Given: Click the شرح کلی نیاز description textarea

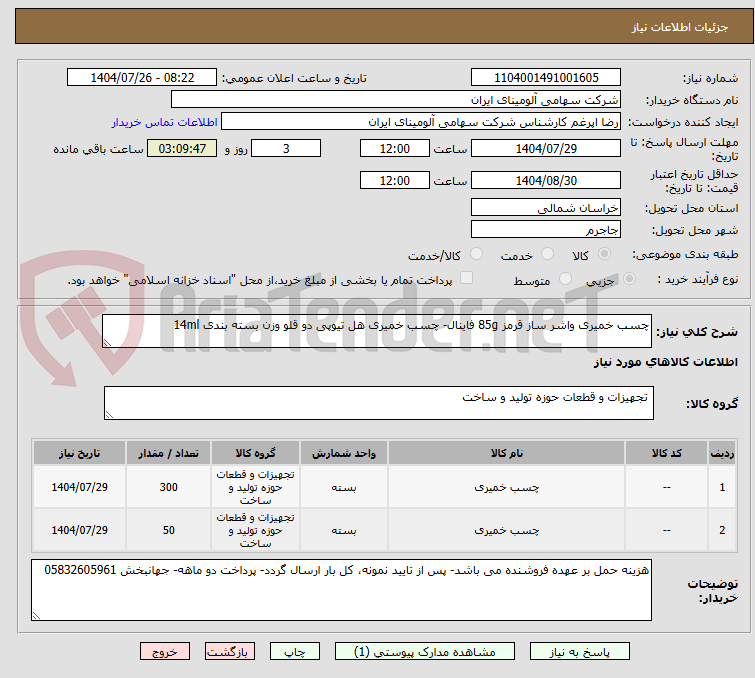Looking at the screenshot, I should click(377, 331).
